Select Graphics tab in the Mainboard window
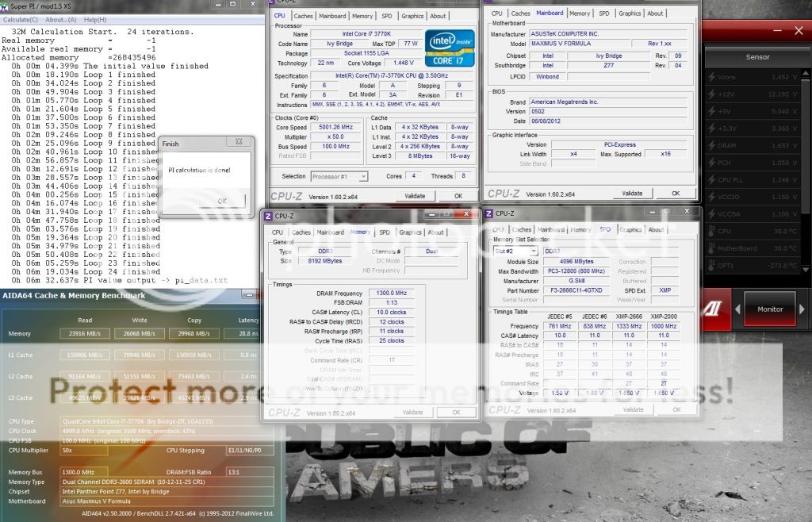 tap(630, 13)
